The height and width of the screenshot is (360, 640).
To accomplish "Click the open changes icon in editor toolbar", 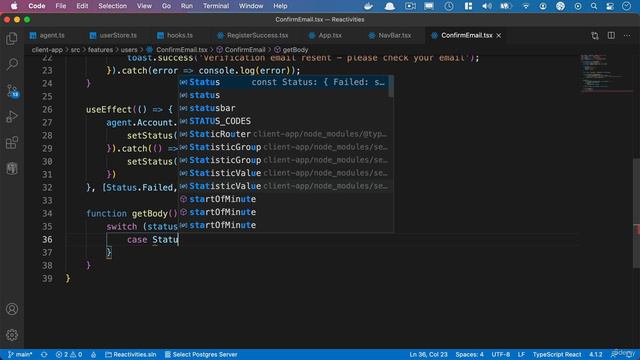I will (x=595, y=36).
